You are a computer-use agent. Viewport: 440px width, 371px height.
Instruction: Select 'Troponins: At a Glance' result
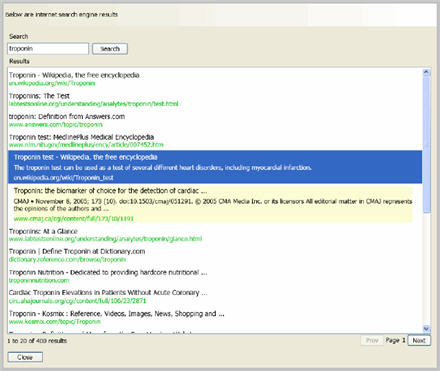coord(43,231)
